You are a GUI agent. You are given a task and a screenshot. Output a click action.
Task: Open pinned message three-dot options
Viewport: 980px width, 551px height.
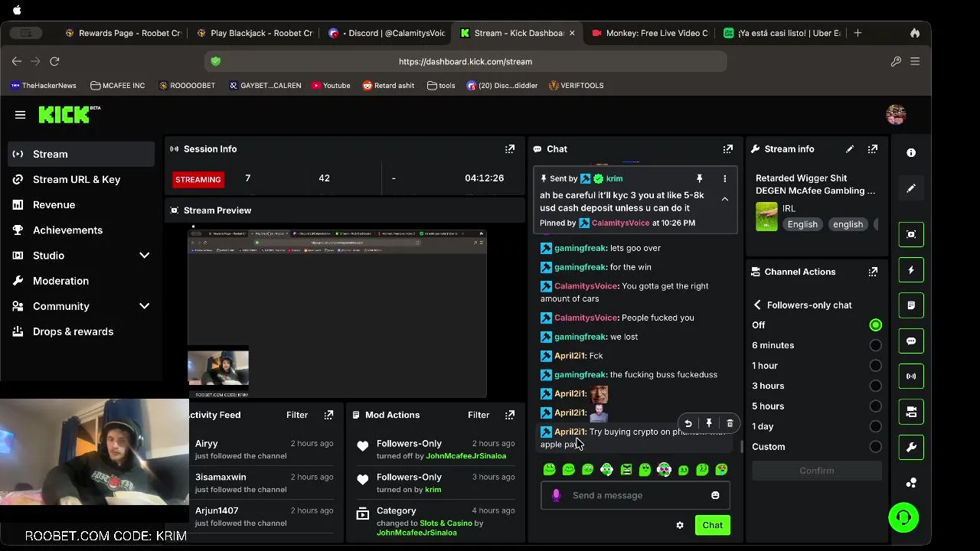724,178
